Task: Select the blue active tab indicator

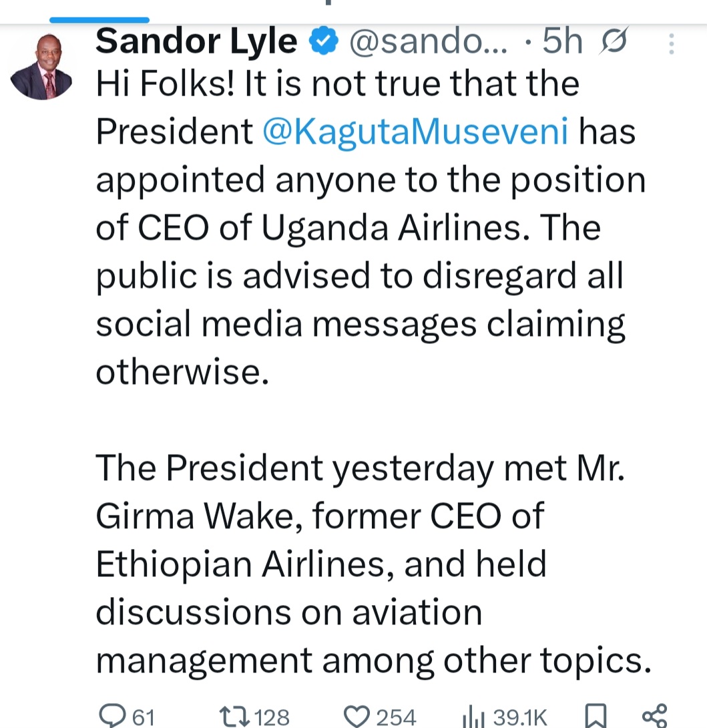Action: 99,19
